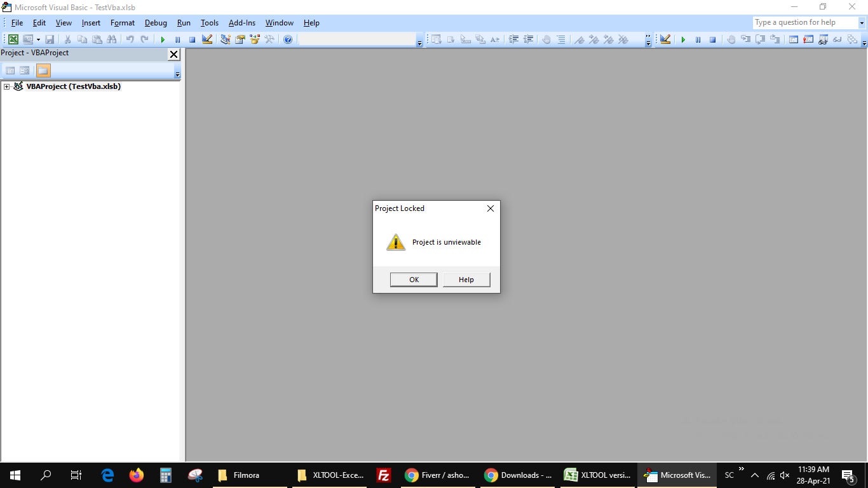
Task: Close the Project Locked dialog
Action: coord(490,208)
